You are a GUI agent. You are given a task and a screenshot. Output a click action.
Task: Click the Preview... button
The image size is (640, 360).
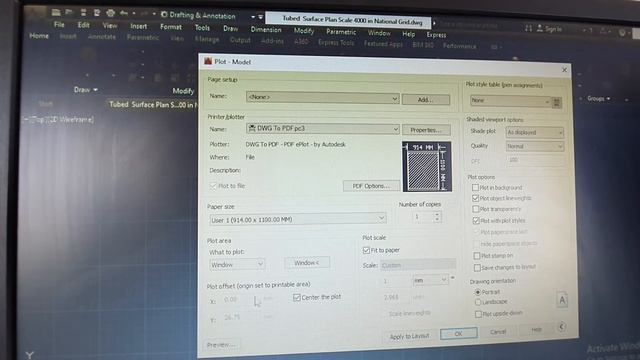point(221,345)
